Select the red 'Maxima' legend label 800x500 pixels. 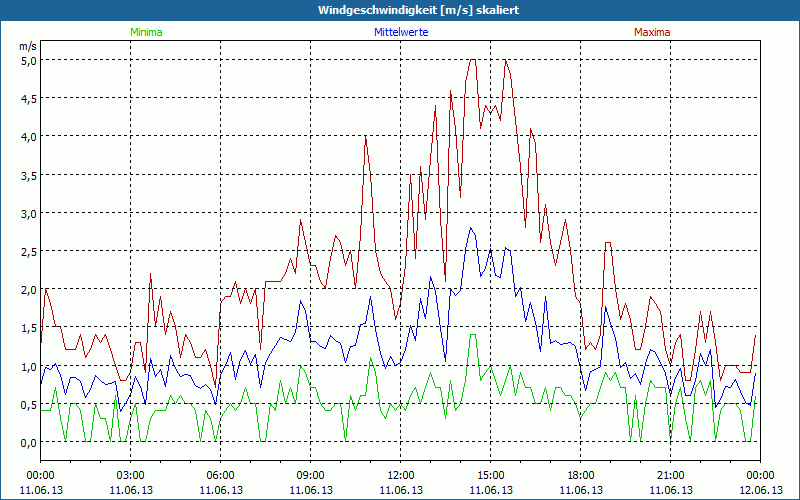click(x=652, y=32)
